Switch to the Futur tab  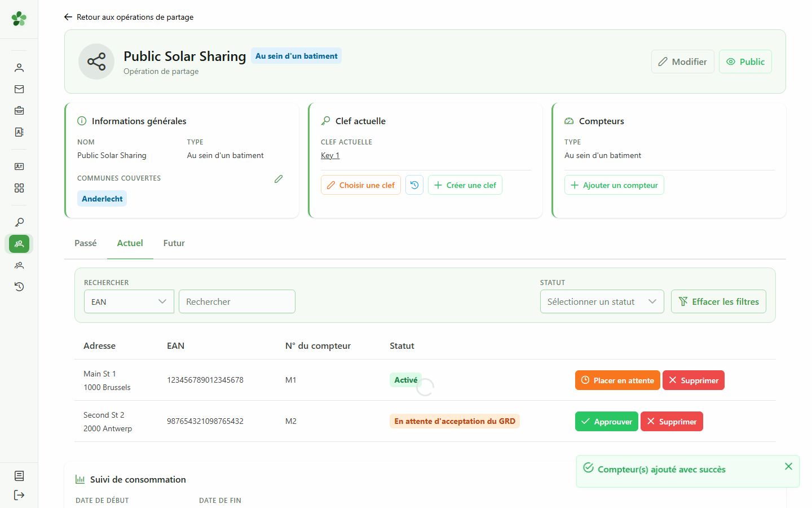[x=174, y=243]
